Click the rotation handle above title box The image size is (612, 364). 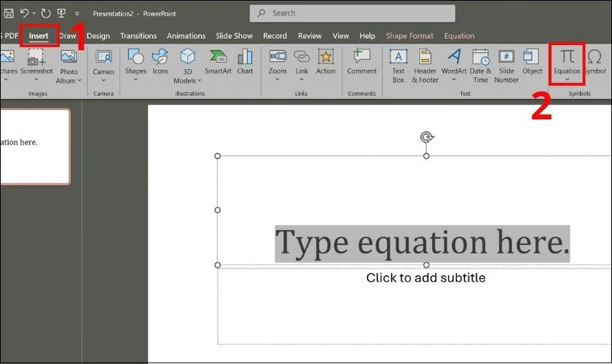click(426, 137)
